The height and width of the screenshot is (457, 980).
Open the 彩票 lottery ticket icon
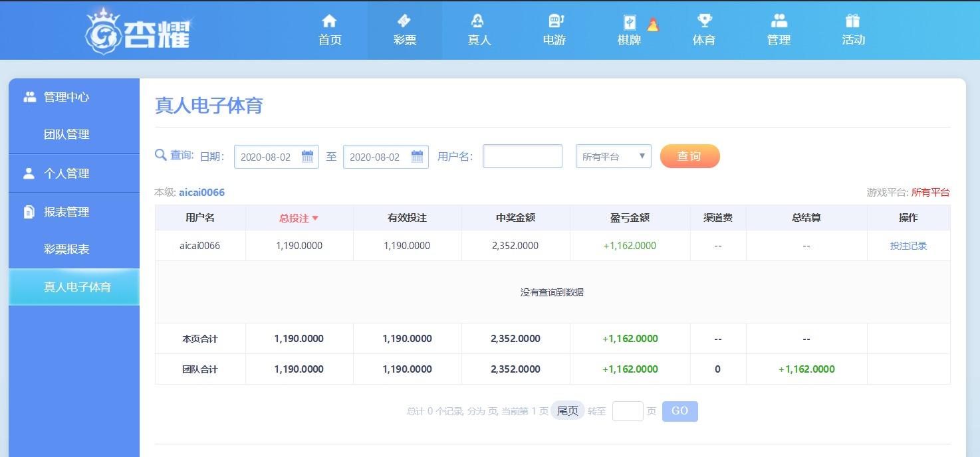[404, 21]
